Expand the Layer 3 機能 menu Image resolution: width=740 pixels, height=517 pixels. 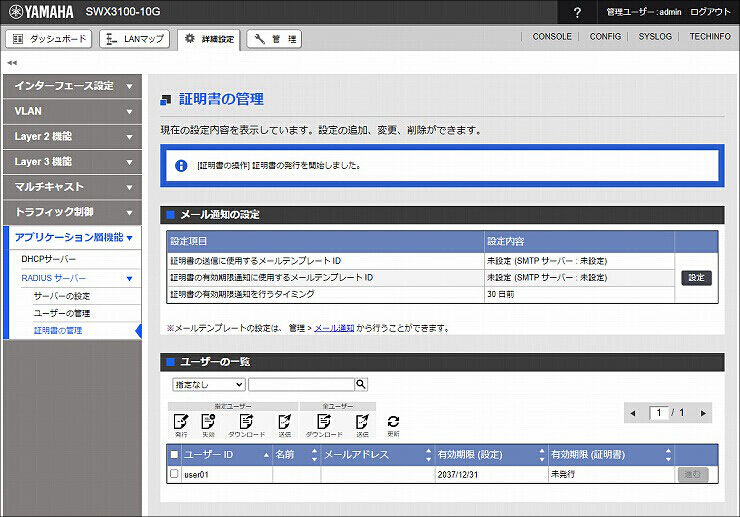click(72, 161)
